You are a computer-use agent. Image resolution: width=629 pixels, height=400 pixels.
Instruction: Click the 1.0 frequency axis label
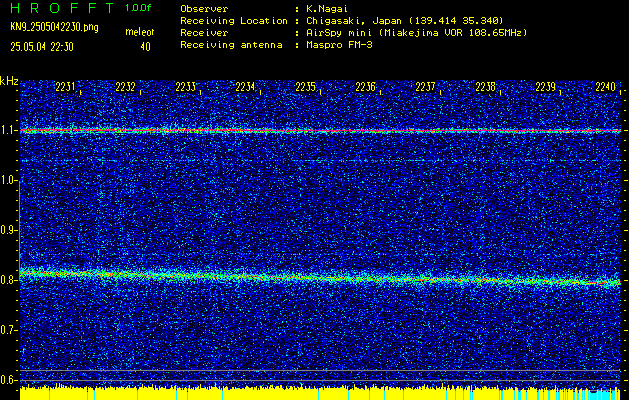click(x=7, y=181)
